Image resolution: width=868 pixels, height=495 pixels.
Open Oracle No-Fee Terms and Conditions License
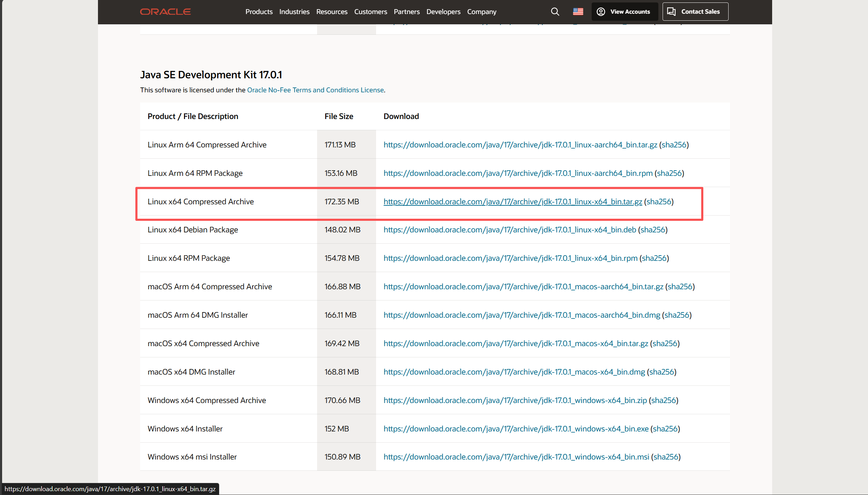pos(315,90)
